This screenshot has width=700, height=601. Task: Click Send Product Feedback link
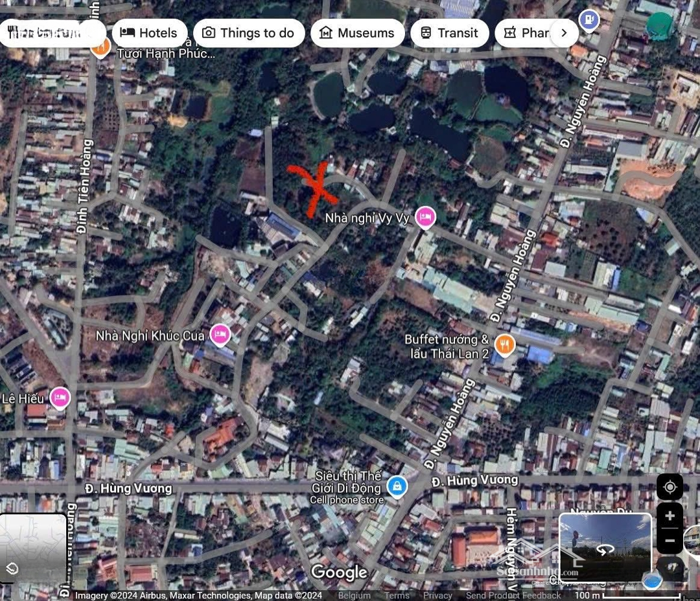click(513, 596)
